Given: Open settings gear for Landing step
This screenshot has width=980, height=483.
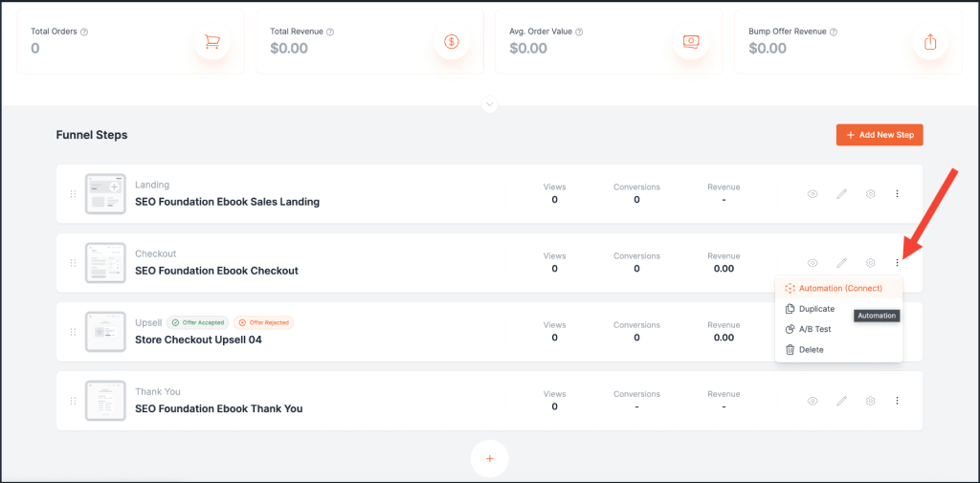Looking at the screenshot, I should click(x=871, y=194).
